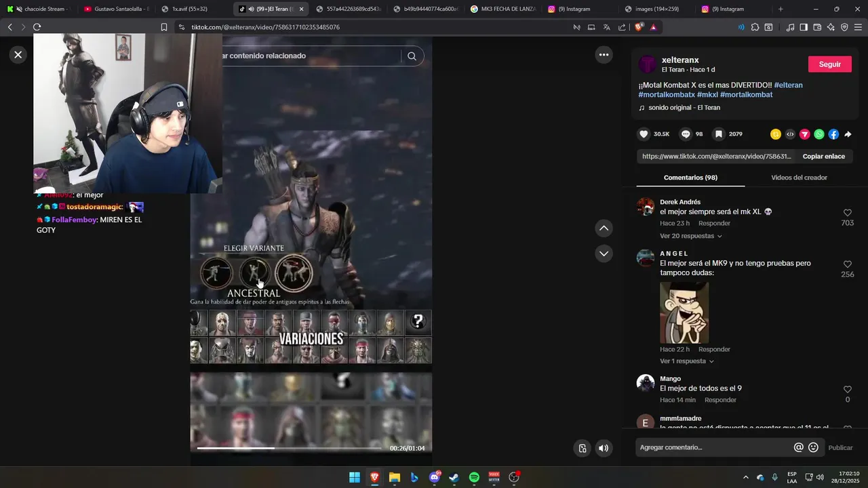Switch to chacoide Stream tab
The width and height of the screenshot is (868, 488).
click(x=39, y=9)
